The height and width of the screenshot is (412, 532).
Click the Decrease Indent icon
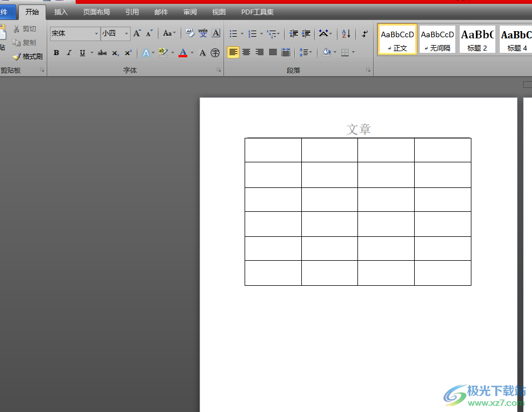[294, 33]
